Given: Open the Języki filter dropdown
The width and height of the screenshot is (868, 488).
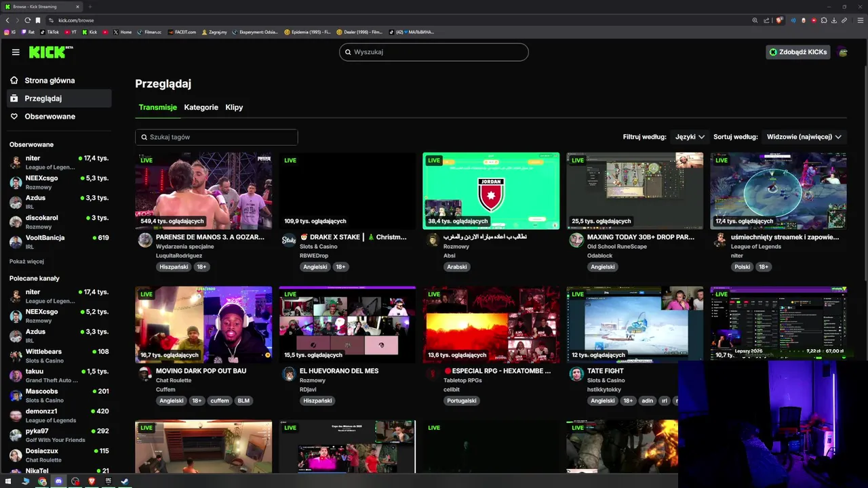Looking at the screenshot, I should [690, 137].
